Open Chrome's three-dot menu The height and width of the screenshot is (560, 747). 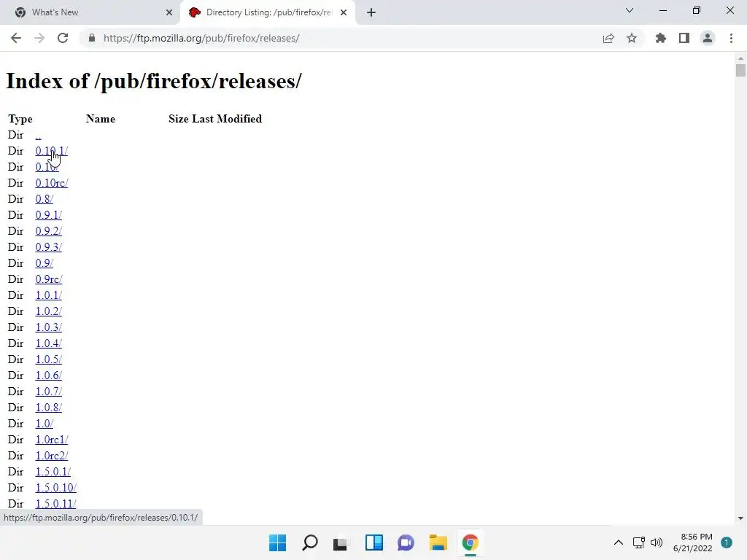click(x=731, y=38)
